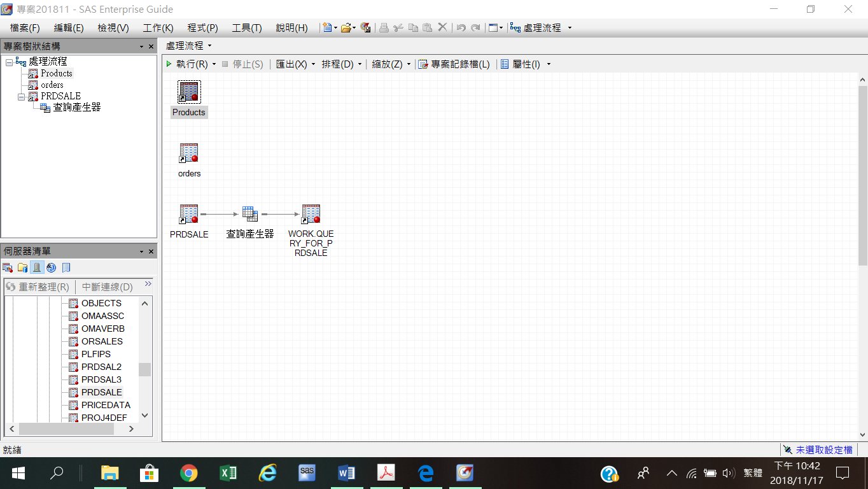Close the 伺服器清單 panel
Screen dimensions: 868x489
pyautogui.click(x=151, y=252)
